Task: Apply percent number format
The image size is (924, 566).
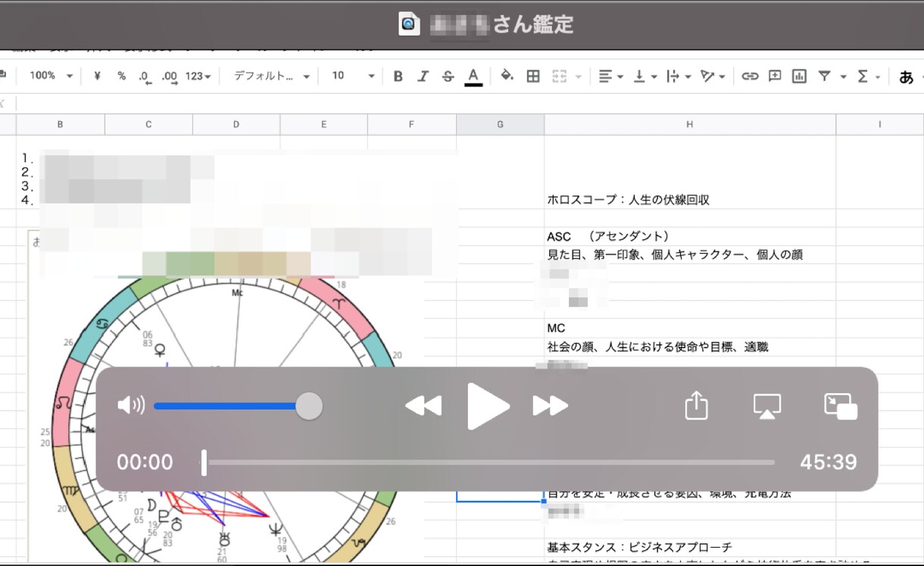Action: 121,76
